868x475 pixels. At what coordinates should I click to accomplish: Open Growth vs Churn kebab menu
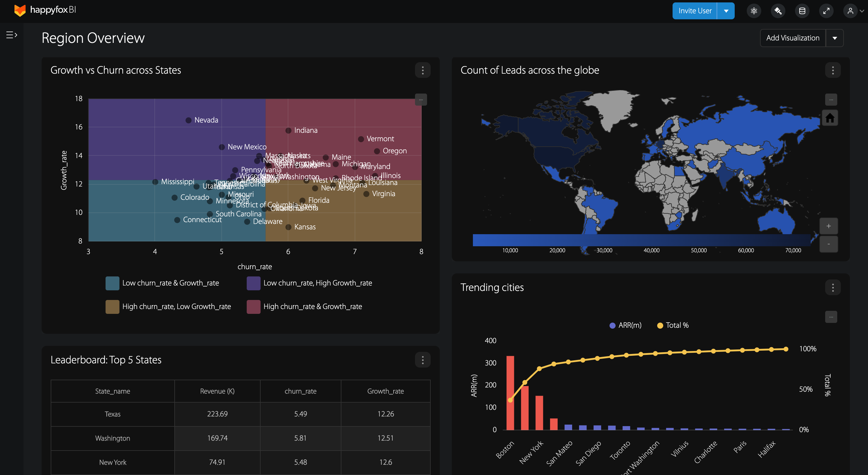423,70
